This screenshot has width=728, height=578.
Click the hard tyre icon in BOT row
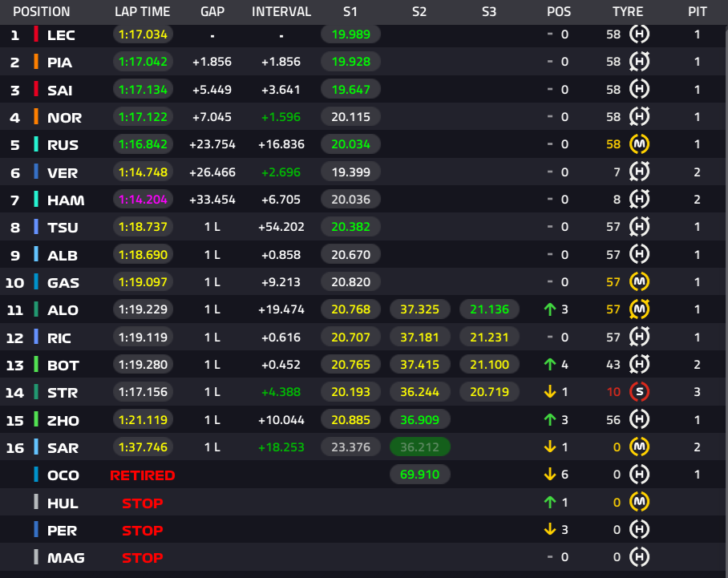tap(639, 365)
